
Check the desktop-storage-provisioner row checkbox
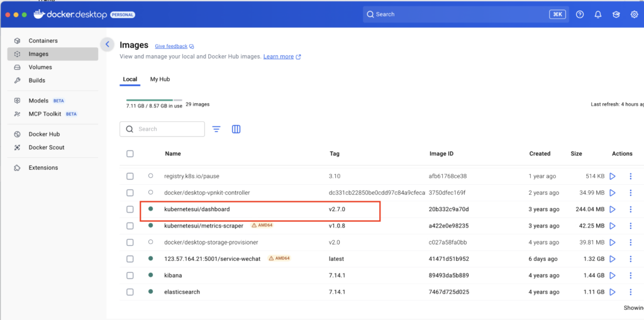[x=130, y=243]
